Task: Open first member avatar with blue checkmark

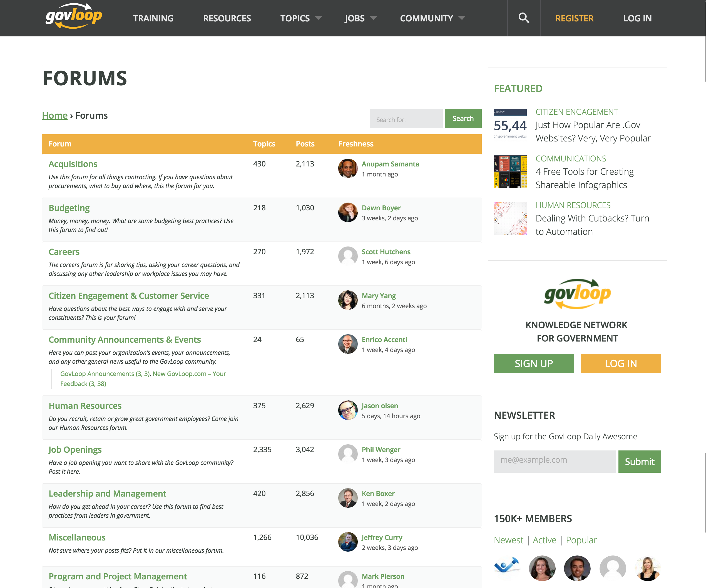Action: click(507, 568)
